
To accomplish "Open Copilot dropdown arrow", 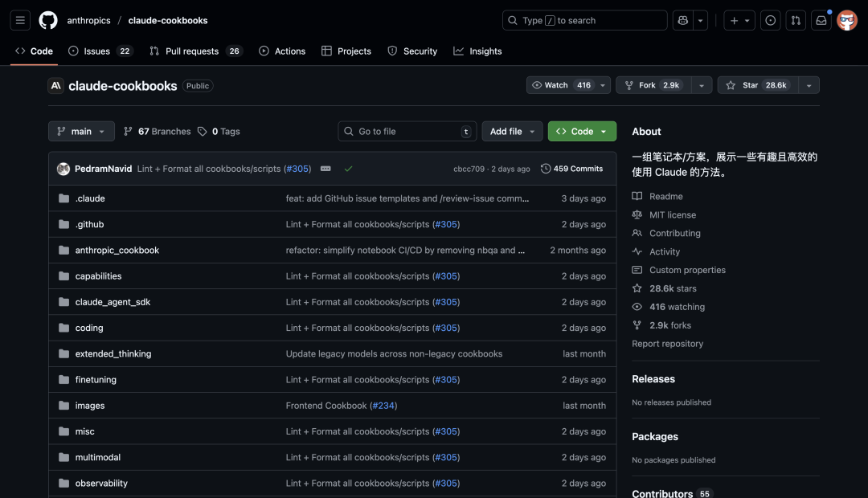I will (700, 20).
